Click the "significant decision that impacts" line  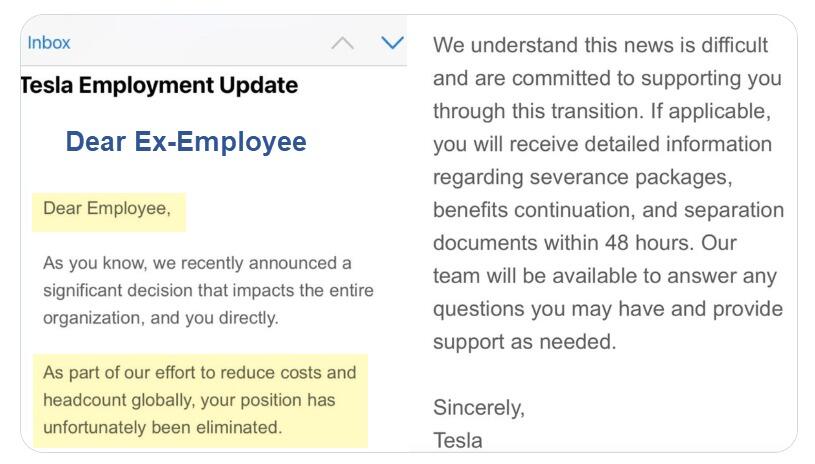click(x=207, y=290)
